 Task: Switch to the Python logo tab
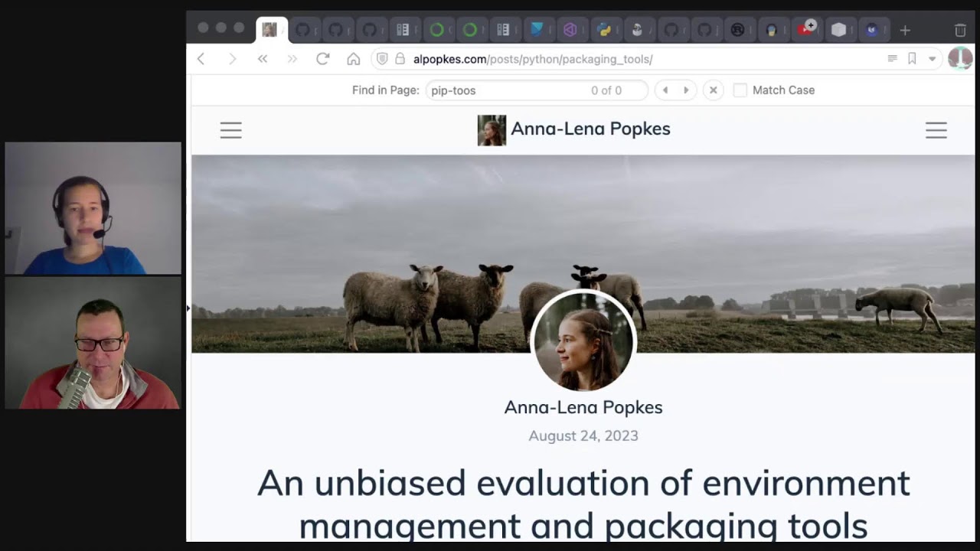coord(604,30)
